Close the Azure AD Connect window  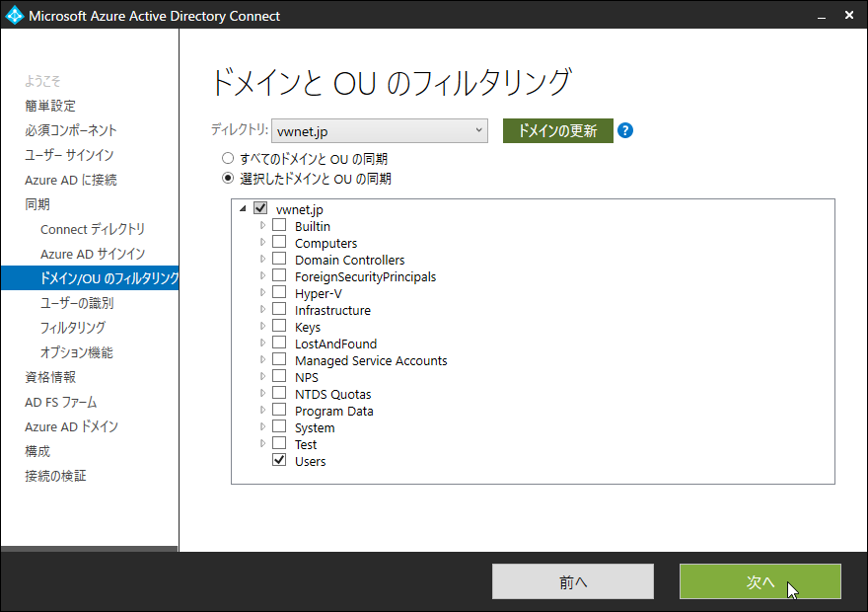[x=849, y=16]
